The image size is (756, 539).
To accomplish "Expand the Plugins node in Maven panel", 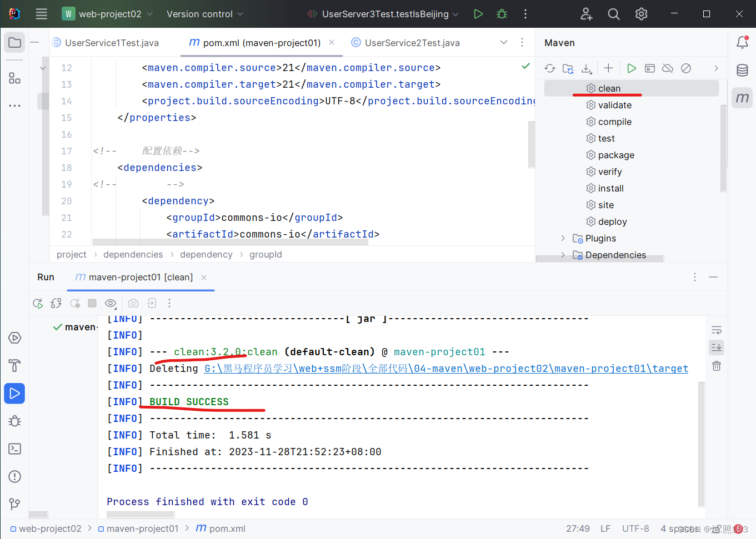I will (x=563, y=238).
